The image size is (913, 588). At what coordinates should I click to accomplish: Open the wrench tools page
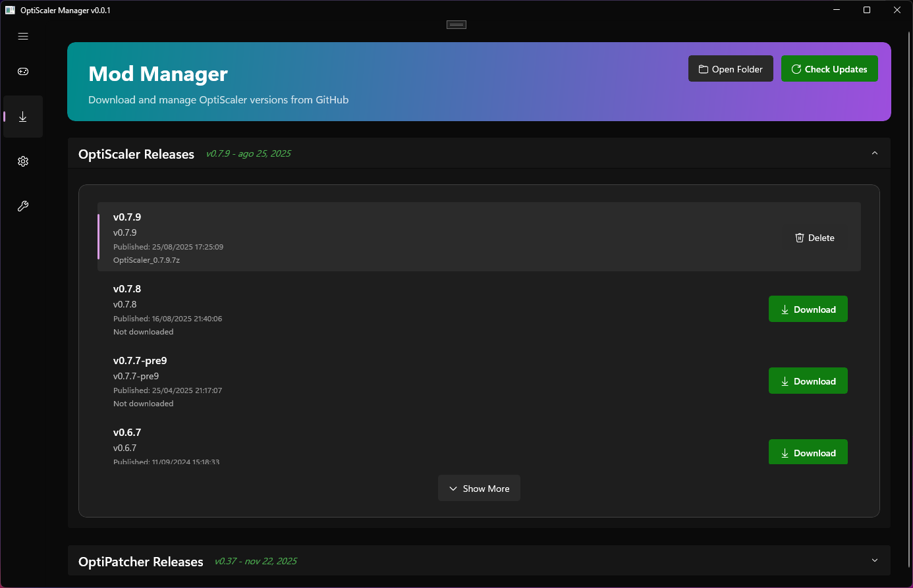coord(23,206)
